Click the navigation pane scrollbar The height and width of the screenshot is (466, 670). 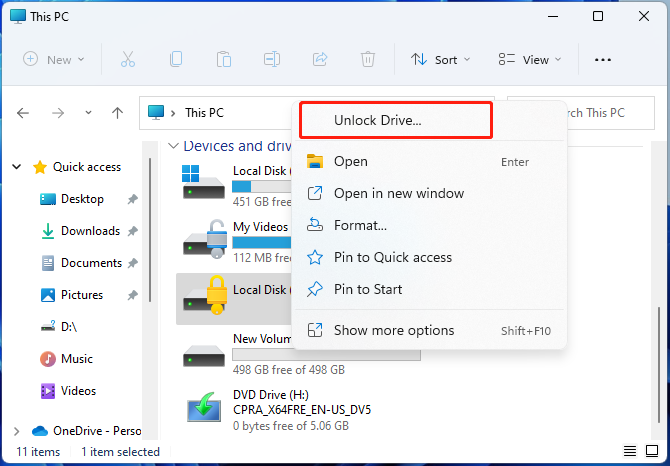(150, 230)
